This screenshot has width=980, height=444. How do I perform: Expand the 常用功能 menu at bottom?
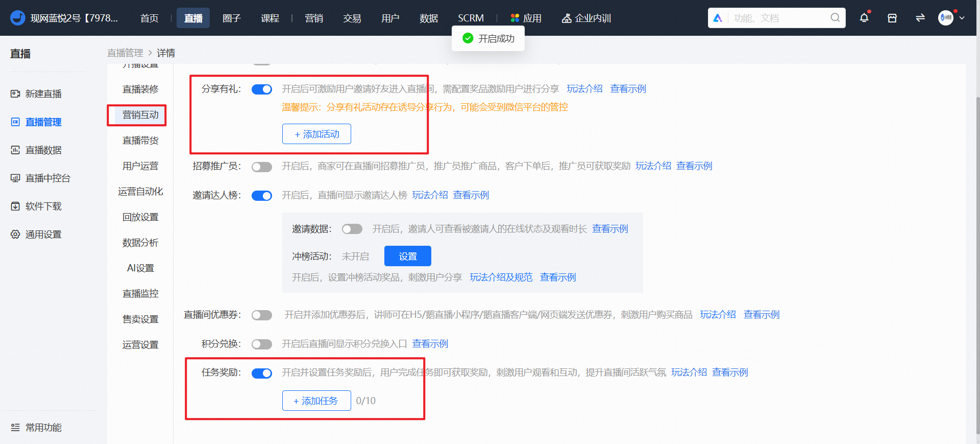36,427
